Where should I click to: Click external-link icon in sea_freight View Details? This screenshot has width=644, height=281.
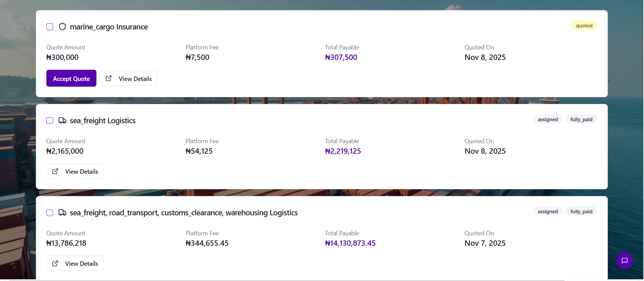(55, 171)
